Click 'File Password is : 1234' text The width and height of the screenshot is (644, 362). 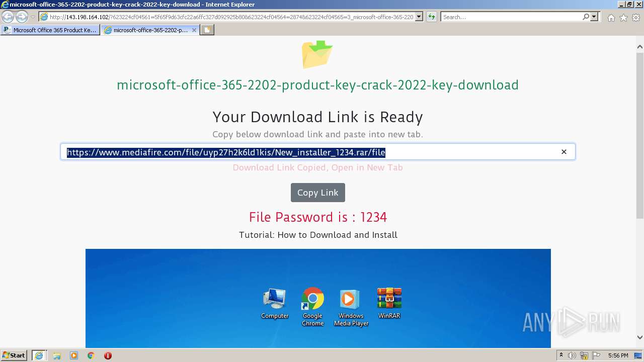[318, 217]
